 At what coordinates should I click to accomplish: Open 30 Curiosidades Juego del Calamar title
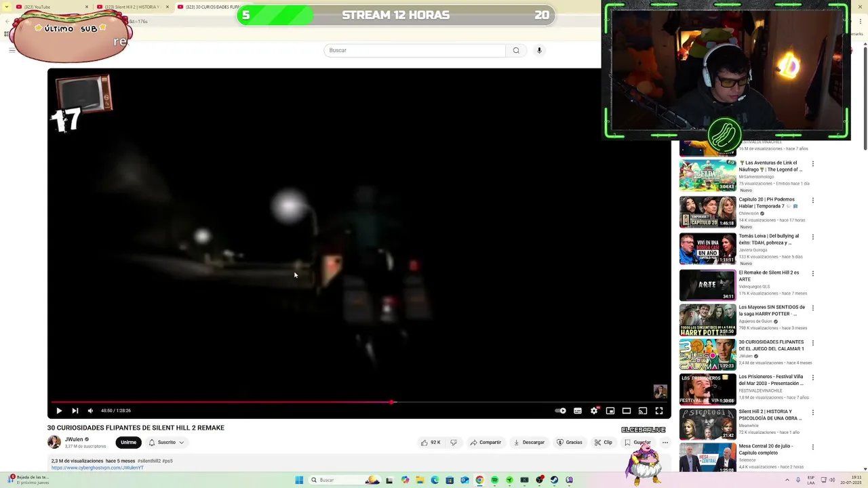[772, 346]
